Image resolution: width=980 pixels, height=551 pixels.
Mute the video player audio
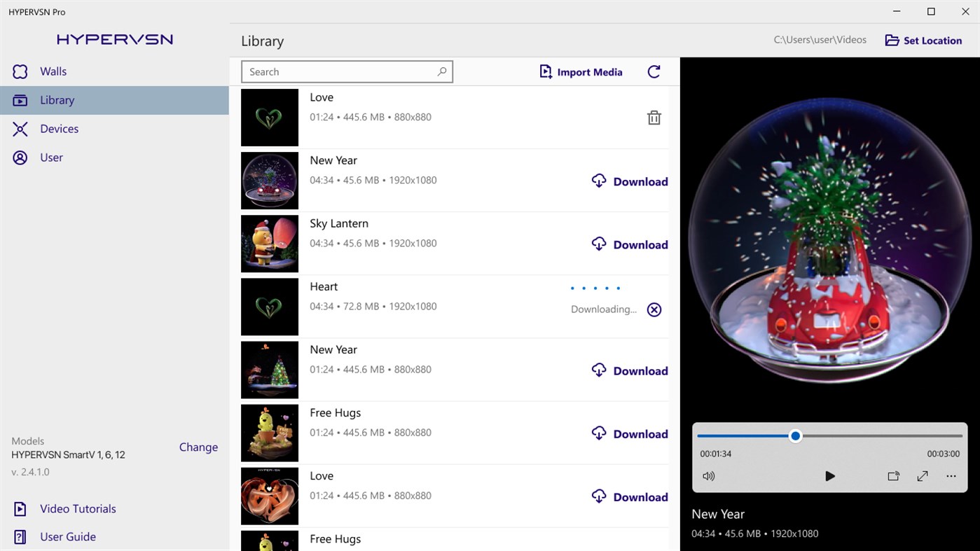tap(709, 476)
